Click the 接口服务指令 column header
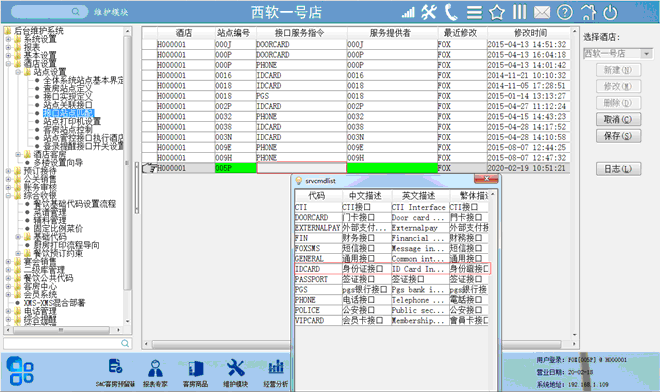The width and height of the screenshot is (660, 392). click(x=301, y=33)
